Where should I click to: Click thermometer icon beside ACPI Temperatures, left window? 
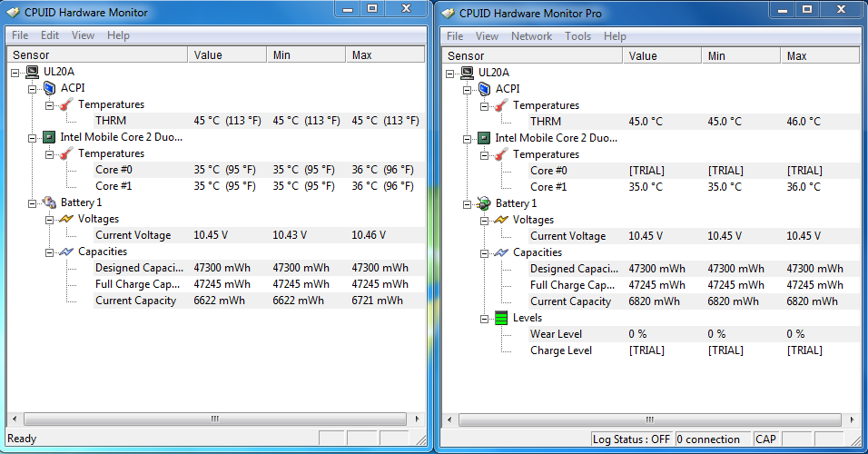(x=66, y=104)
